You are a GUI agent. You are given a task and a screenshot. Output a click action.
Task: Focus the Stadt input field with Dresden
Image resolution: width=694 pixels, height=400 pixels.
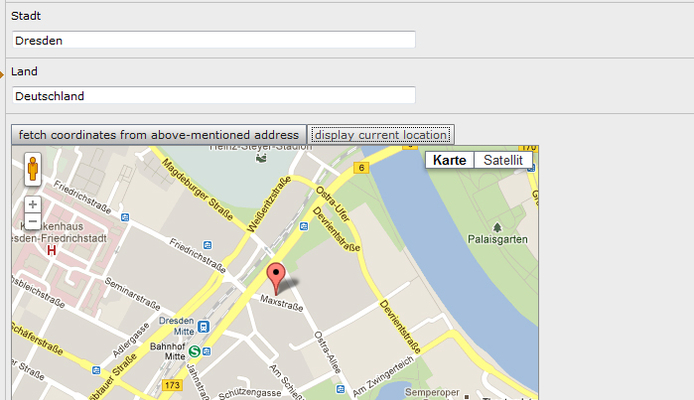coord(214,40)
